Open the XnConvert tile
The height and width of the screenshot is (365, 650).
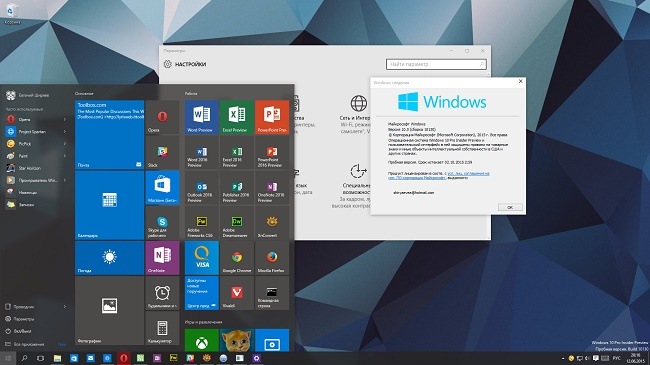pos(272,223)
